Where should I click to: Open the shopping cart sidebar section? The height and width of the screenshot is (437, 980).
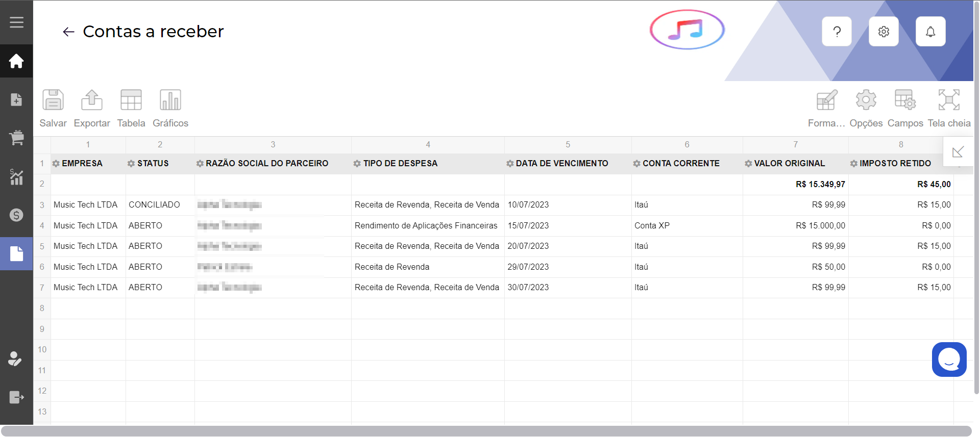pyautogui.click(x=16, y=138)
